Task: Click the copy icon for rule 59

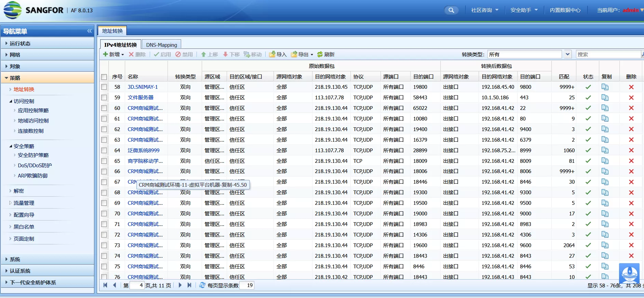Action: pos(605,98)
